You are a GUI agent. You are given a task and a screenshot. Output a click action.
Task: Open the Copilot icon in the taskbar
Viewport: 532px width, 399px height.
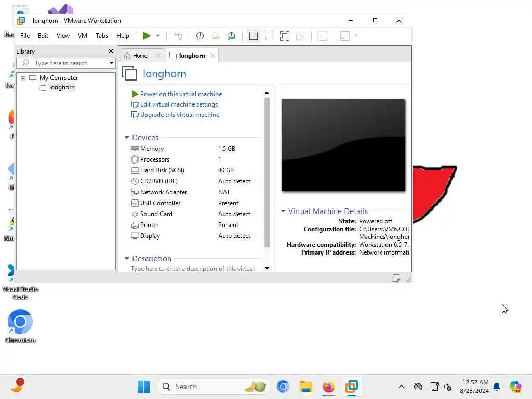[x=515, y=387]
